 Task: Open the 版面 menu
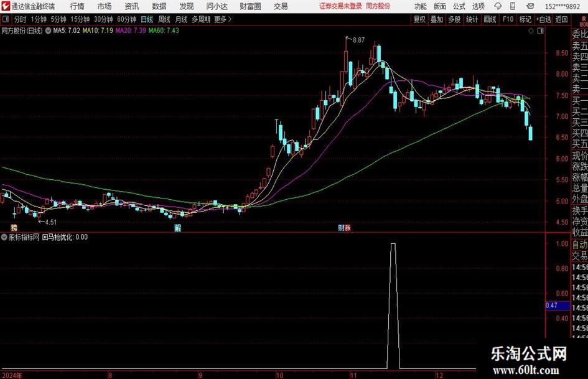pyautogui.click(x=439, y=6)
